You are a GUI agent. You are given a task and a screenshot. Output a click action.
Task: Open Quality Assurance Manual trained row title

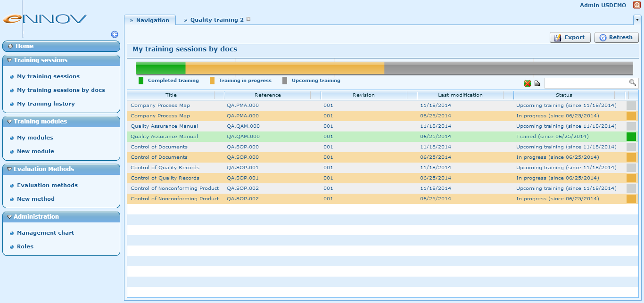[x=164, y=137]
